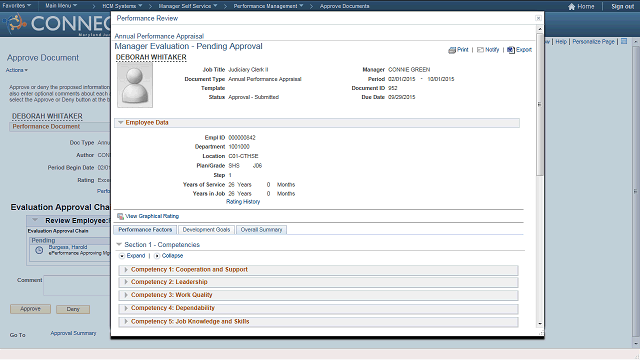640x360 pixels.
Task: Click the Export icon
Action: click(x=511, y=50)
